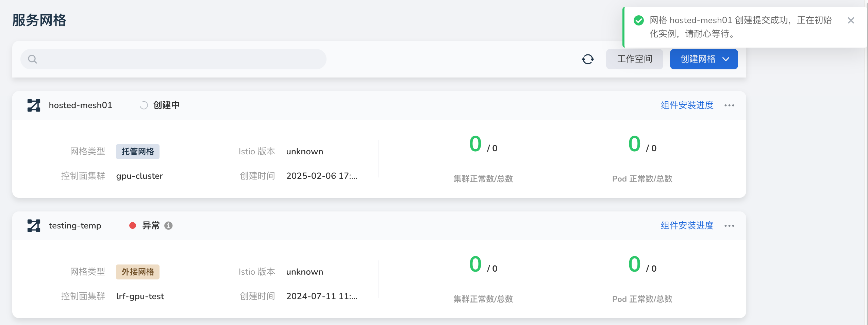
Task: Click the testing-temp mesh logo icon
Action: click(33, 225)
